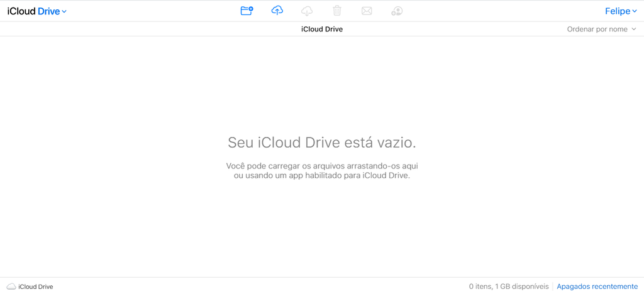Image resolution: width=644 pixels, height=294 pixels.
Task: Click the '0 itens, 1 GB disponíveis' status text
Action: [509, 286]
